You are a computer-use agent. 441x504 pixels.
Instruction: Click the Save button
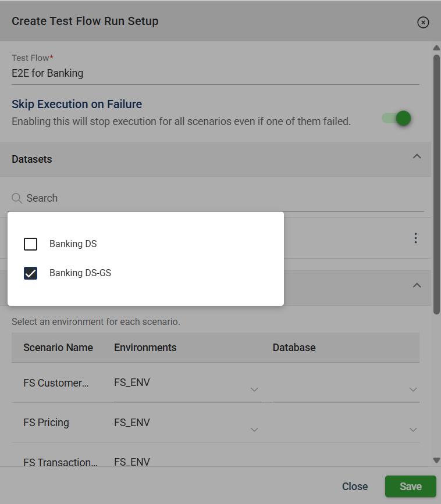click(410, 487)
